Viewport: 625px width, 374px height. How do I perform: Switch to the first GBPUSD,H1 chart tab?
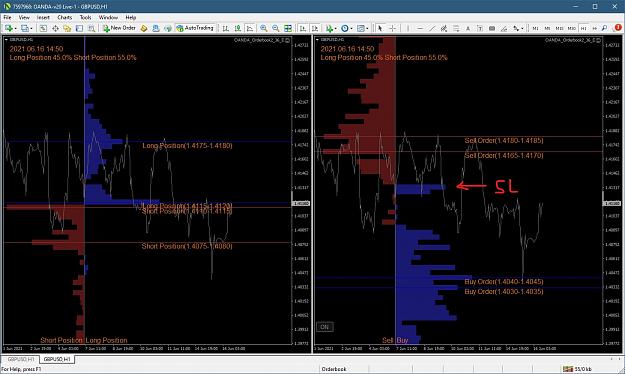pos(21,359)
